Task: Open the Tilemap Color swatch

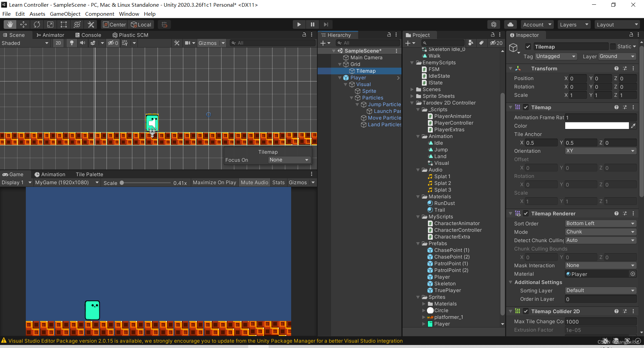Action: 597,126
